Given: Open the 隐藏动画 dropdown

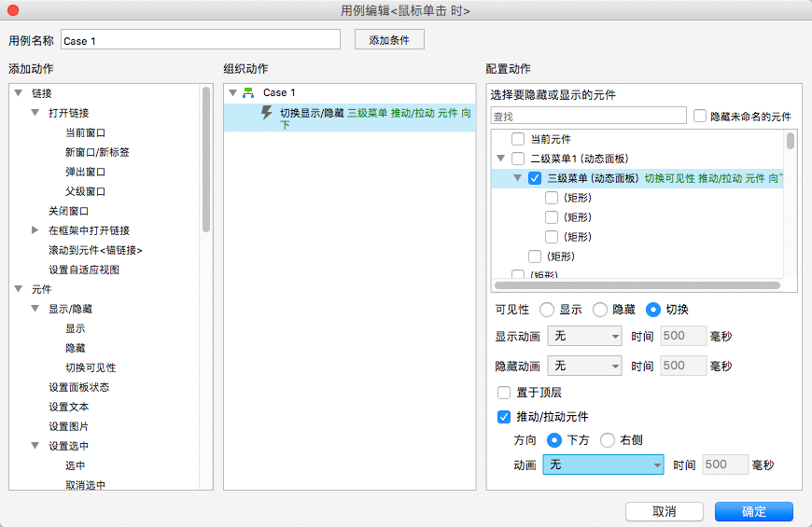Looking at the screenshot, I should click(x=584, y=366).
